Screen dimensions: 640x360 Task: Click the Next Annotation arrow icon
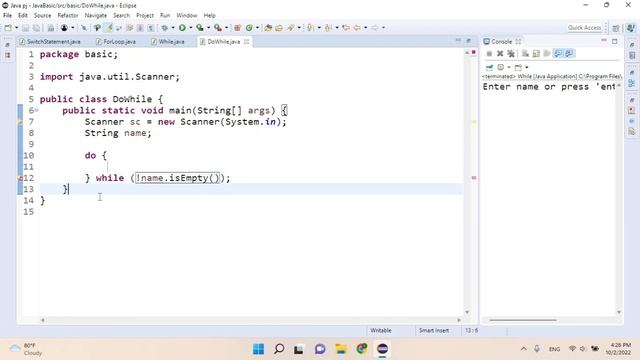coord(310,28)
